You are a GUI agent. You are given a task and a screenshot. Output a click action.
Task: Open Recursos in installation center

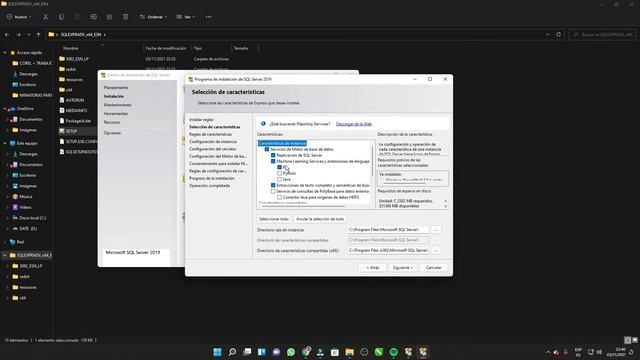[112, 122]
